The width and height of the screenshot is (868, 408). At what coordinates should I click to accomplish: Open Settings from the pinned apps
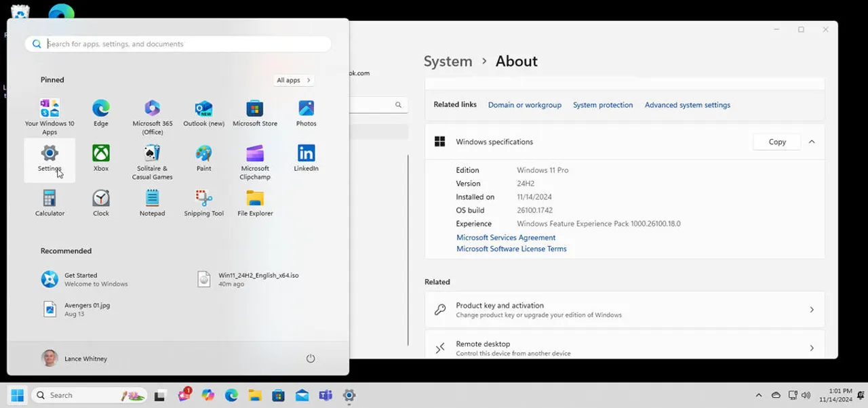pyautogui.click(x=50, y=159)
